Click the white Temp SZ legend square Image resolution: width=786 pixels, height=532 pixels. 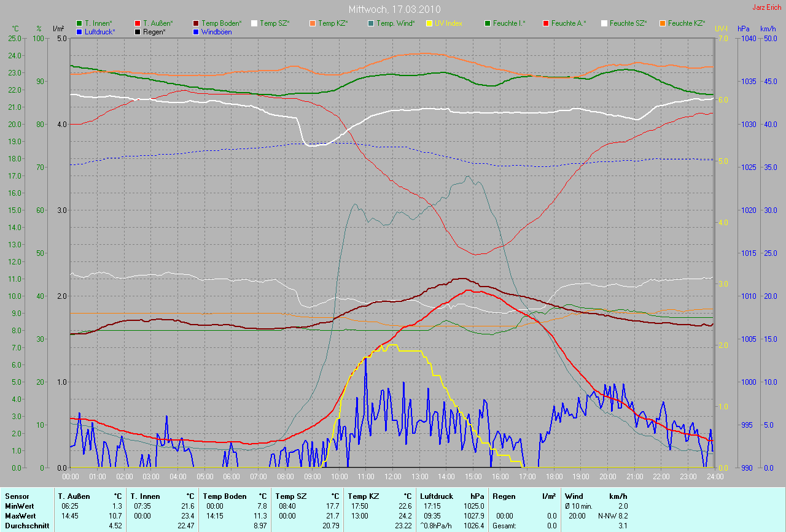point(254,23)
